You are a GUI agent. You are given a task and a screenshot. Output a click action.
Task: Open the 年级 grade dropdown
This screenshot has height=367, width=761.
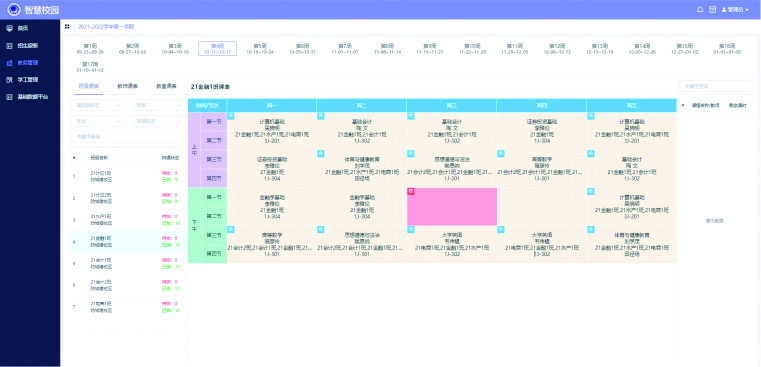click(x=158, y=105)
